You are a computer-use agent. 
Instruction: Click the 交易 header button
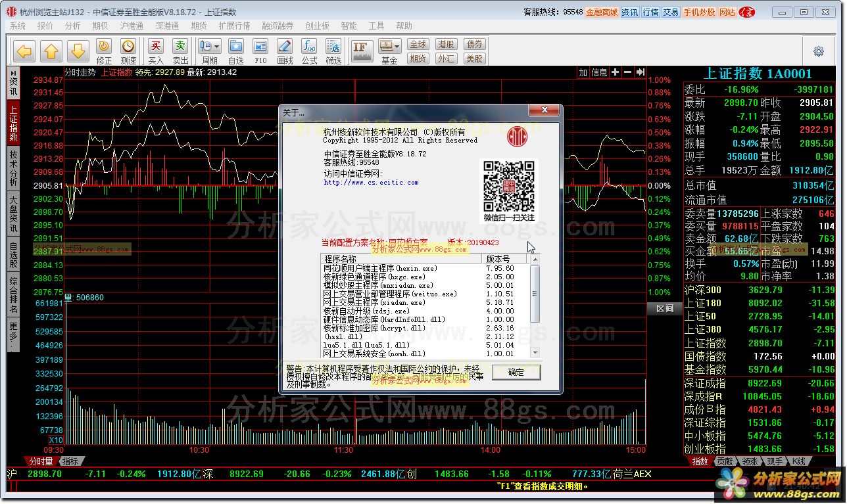click(x=671, y=12)
